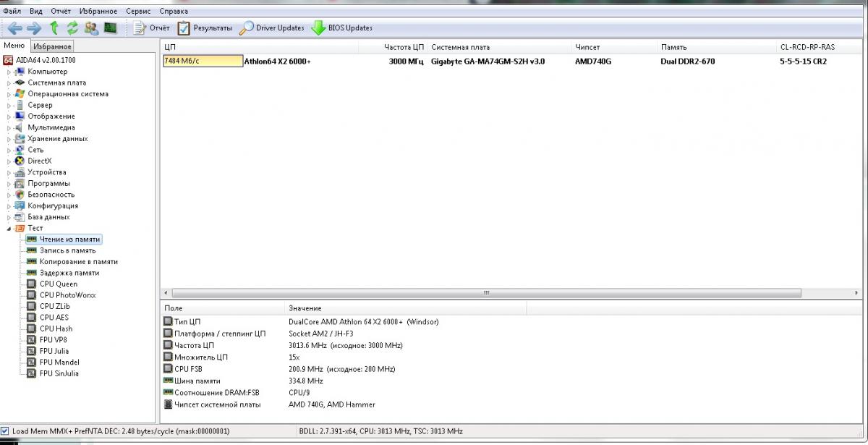Open the Вид menu
868x445 pixels.
[x=36, y=12]
